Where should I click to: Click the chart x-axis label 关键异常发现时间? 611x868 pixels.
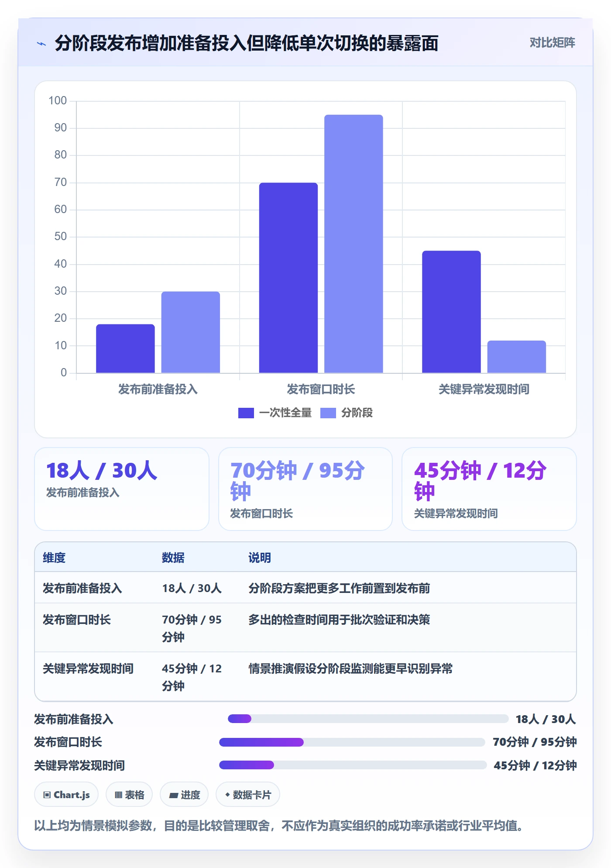(x=484, y=389)
